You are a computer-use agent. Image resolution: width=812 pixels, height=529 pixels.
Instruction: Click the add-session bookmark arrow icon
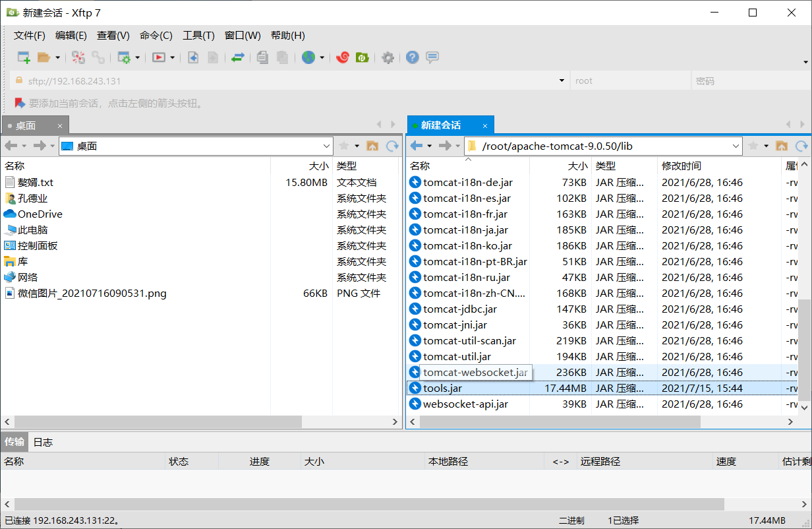[20, 103]
